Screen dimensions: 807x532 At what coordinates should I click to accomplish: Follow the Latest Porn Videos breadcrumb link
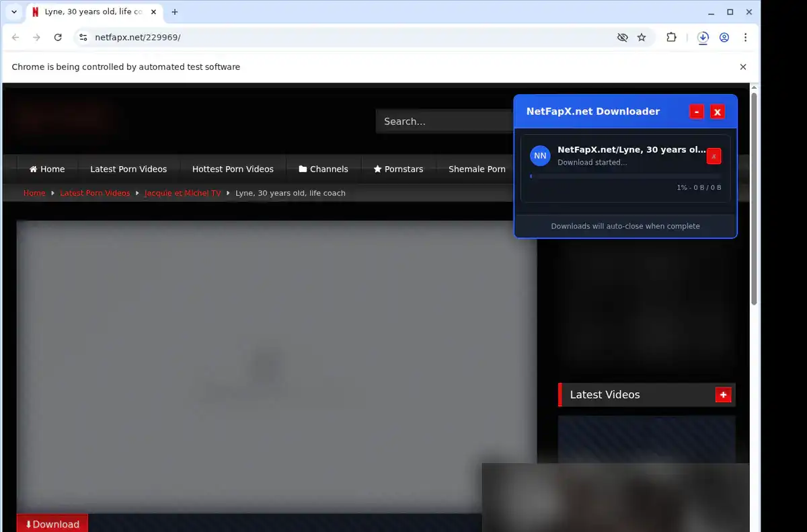pyautogui.click(x=95, y=193)
